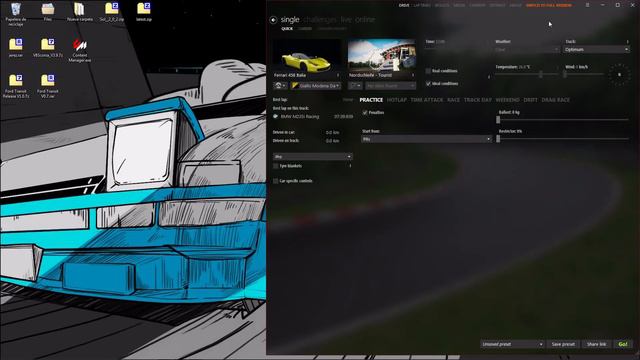640x360 pixels.
Task: Select the TRACK DAY mode tab
Action: (x=478, y=100)
